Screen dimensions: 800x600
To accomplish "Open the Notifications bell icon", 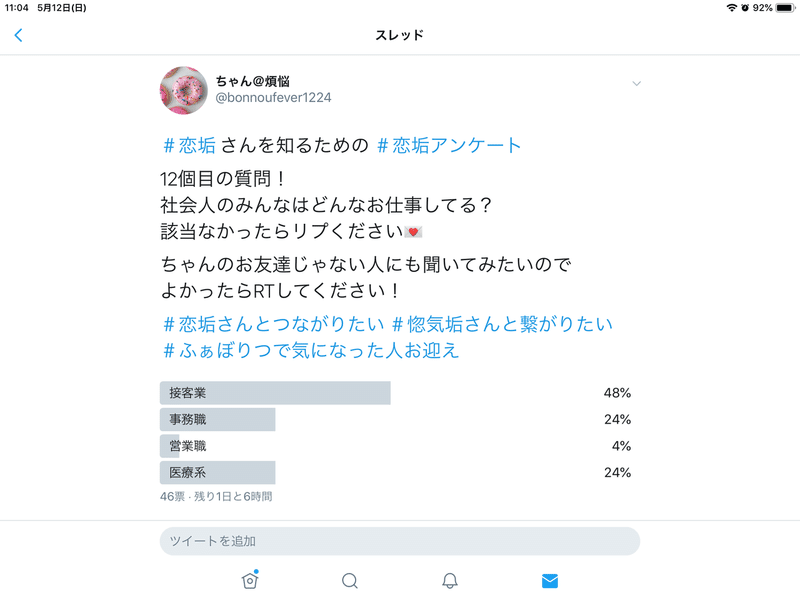I will (449, 580).
